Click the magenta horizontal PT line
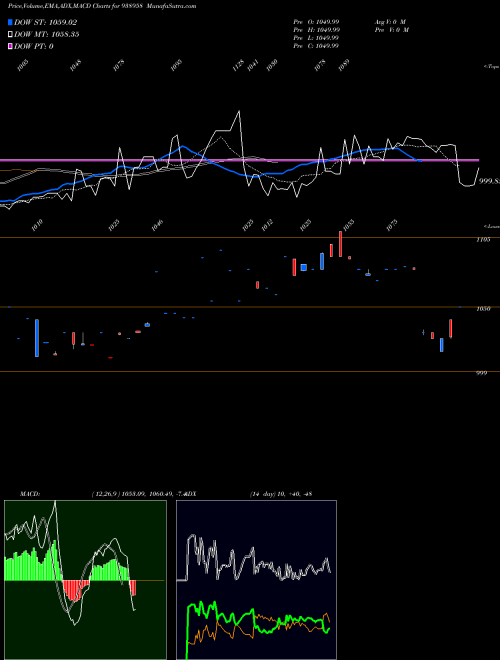This screenshot has width=500, height=660. pyautogui.click(x=239, y=160)
